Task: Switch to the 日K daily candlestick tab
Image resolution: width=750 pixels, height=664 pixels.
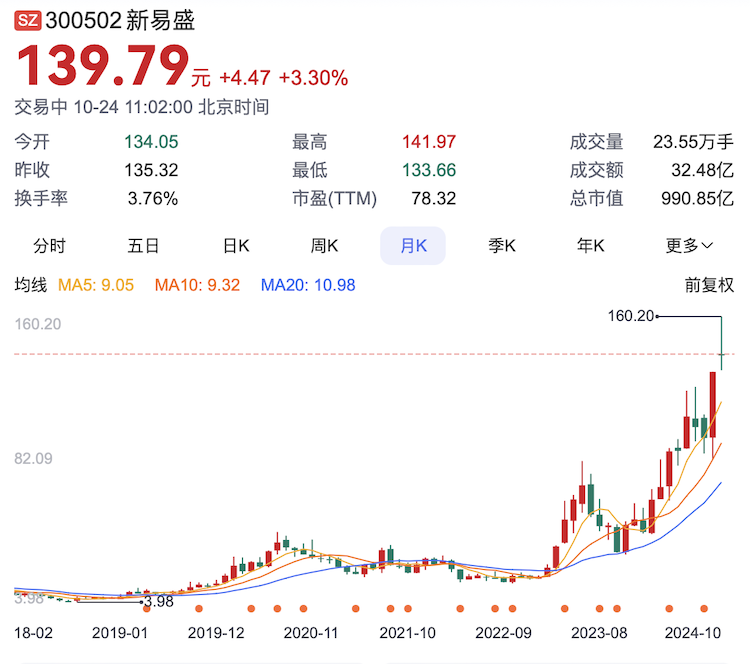Action: pyautogui.click(x=236, y=245)
